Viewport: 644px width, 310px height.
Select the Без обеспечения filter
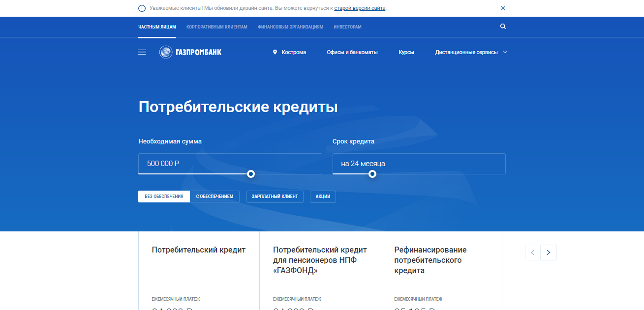164,197
